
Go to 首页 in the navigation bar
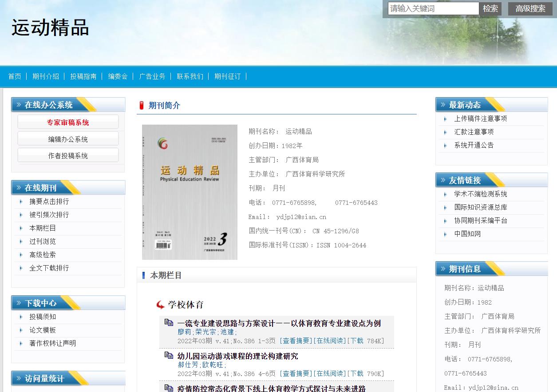pyautogui.click(x=15, y=76)
